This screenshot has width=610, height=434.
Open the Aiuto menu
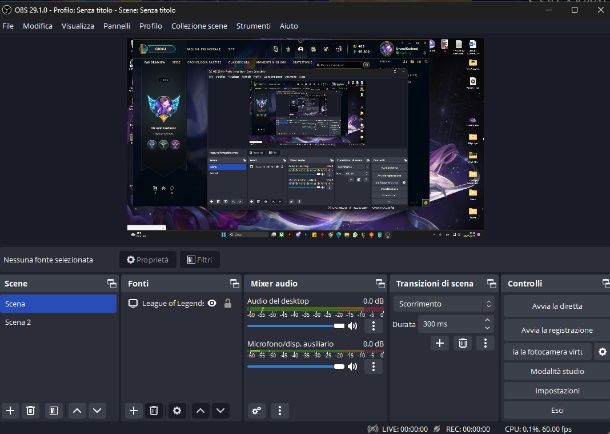[289, 26]
